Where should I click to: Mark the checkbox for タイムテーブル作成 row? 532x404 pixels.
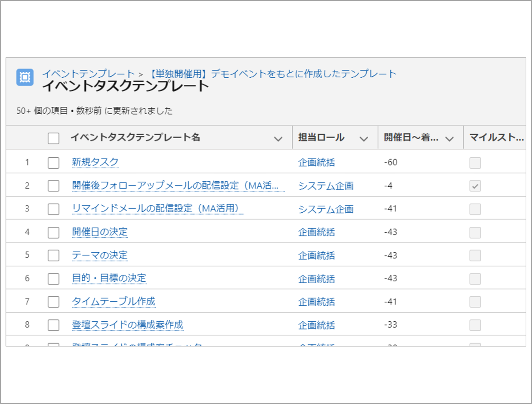point(54,302)
